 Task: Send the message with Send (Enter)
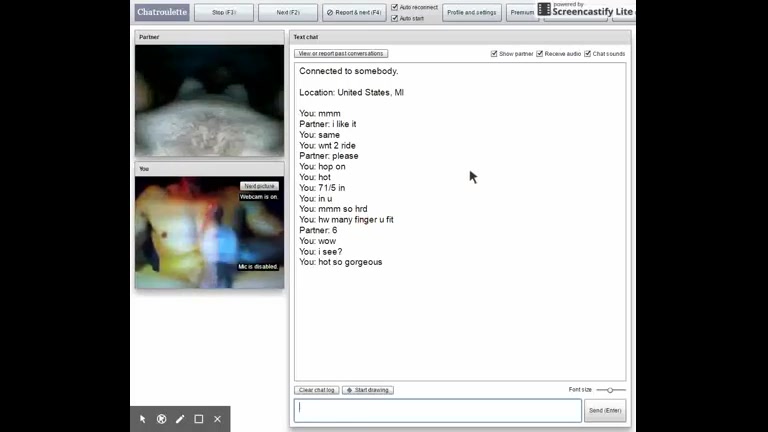605,410
